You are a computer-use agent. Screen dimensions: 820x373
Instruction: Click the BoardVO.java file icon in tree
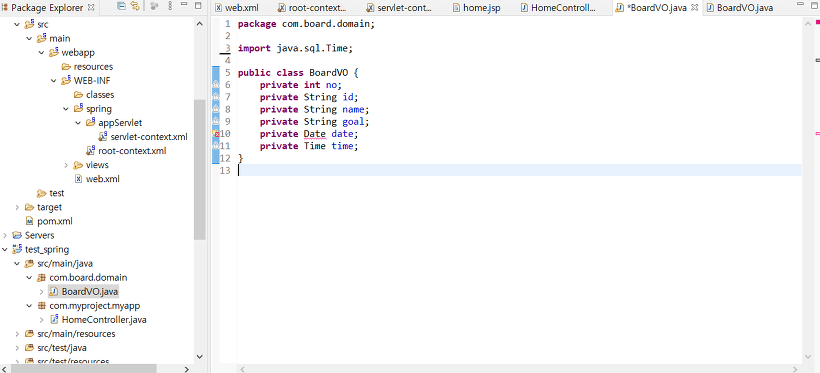53,291
